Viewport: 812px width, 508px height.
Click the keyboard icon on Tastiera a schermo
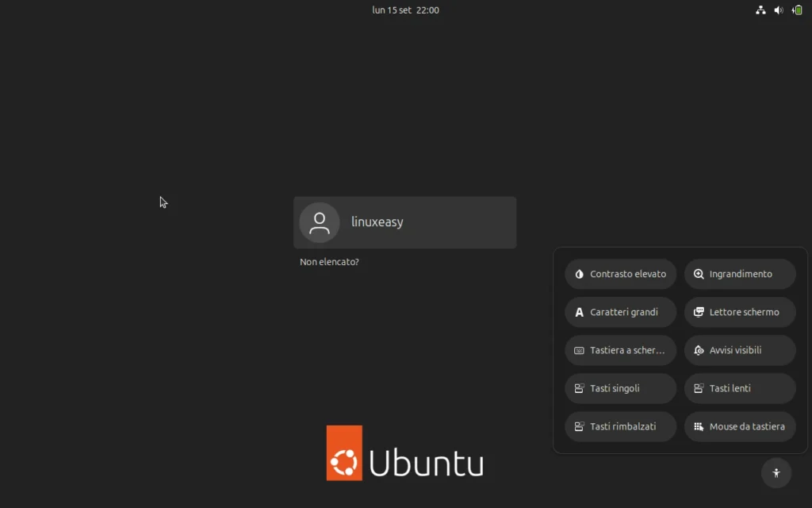pyautogui.click(x=579, y=350)
